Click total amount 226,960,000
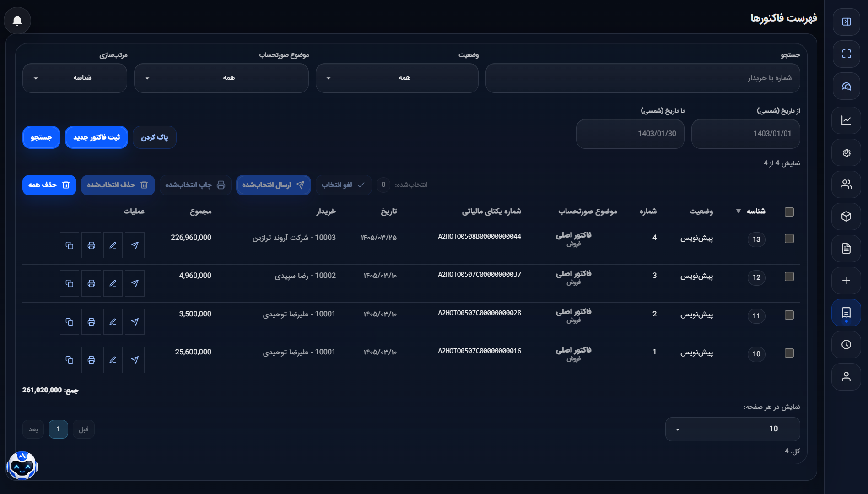The height and width of the screenshot is (494, 868). (x=191, y=238)
